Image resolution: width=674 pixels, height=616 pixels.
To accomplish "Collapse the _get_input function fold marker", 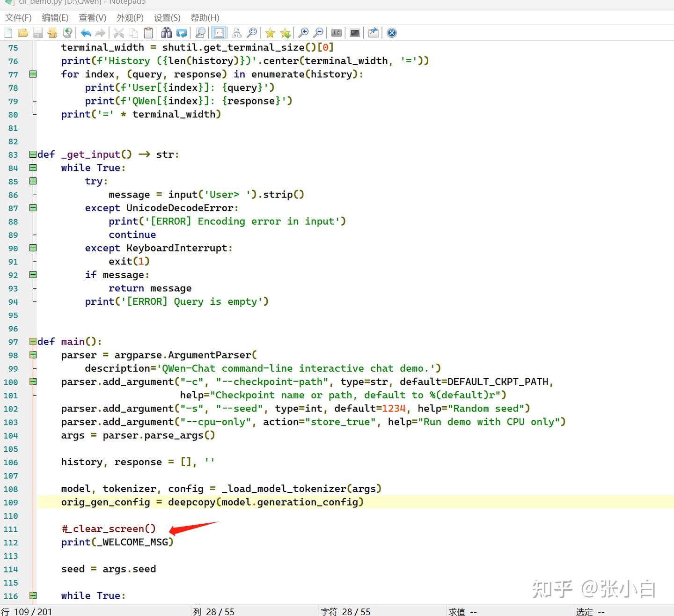I will point(32,154).
